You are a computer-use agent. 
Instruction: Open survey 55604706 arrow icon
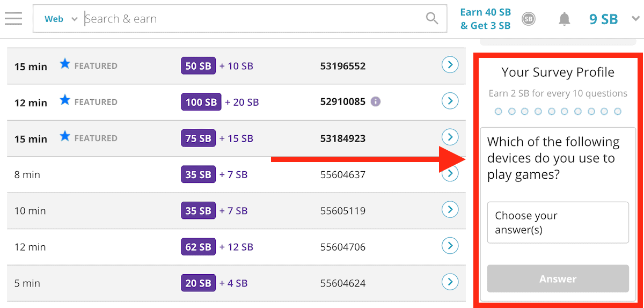click(x=450, y=246)
